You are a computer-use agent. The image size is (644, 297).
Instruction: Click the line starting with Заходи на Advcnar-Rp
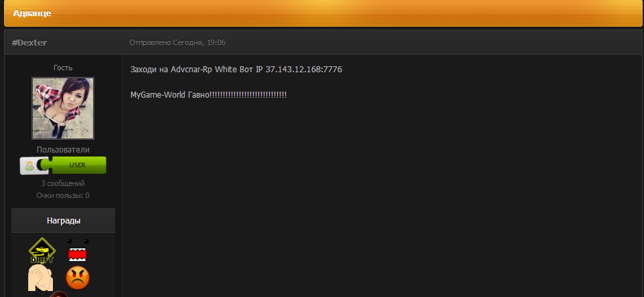coord(236,70)
